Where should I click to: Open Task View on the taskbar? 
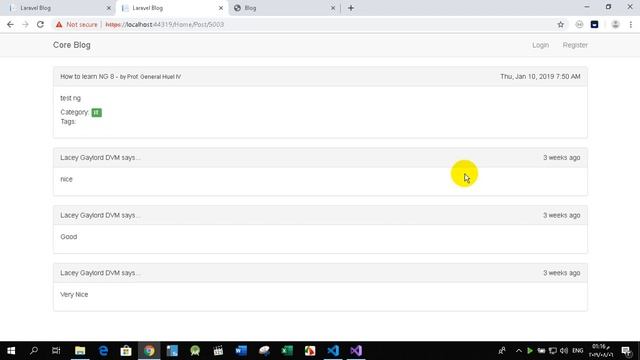point(56,351)
